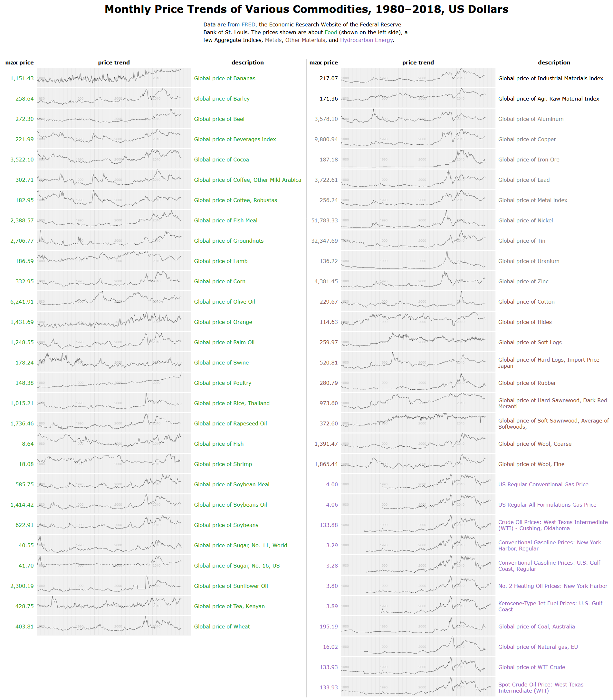Click the Spot Crude Oil Price WTI description
The height and width of the screenshot is (700, 613).
tap(541, 687)
